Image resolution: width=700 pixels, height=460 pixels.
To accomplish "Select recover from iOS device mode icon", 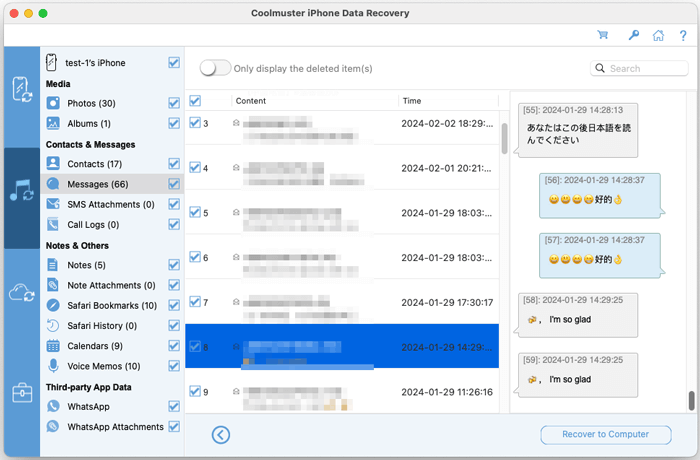I will (x=22, y=90).
